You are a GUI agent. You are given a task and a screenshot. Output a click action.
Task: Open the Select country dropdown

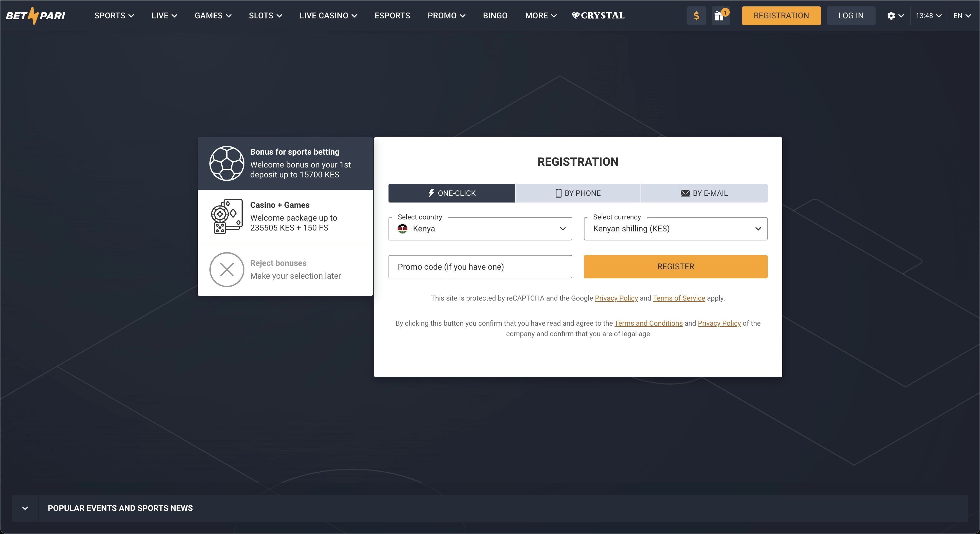coord(480,228)
